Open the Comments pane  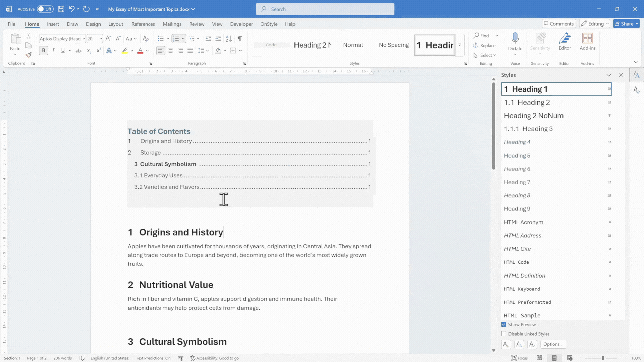tap(559, 24)
